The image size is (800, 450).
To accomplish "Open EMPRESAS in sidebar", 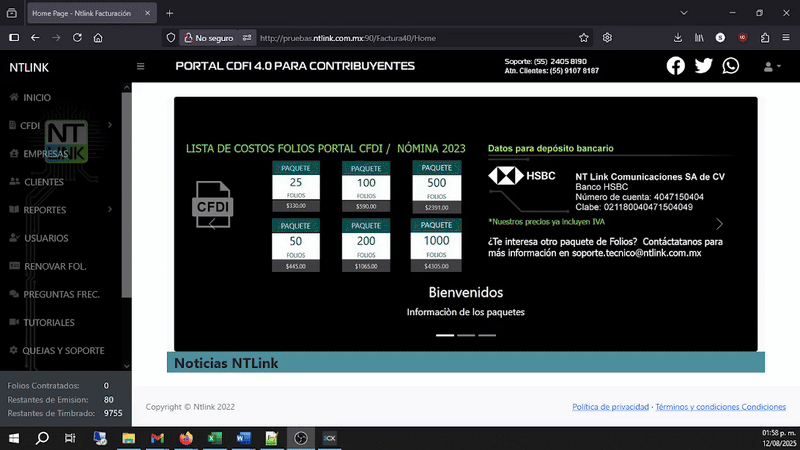I will (x=39, y=154).
